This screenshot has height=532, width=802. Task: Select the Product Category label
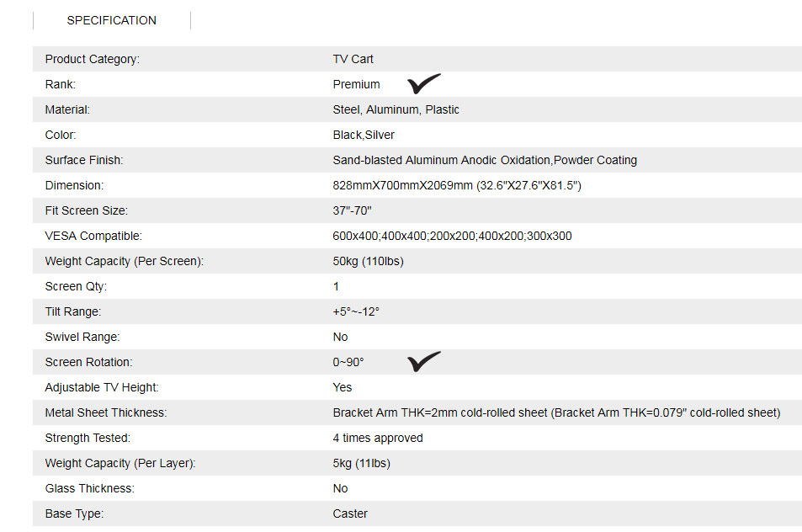click(x=93, y=59)
